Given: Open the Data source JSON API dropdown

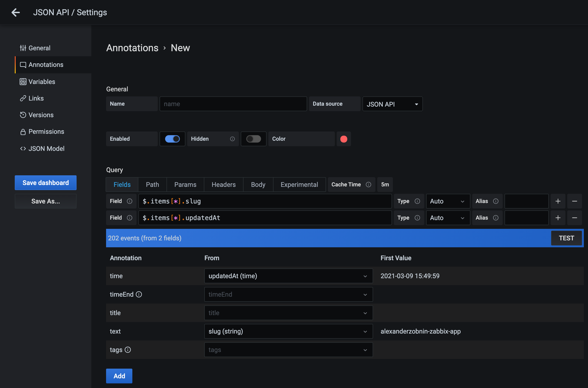Looking at the screenshot, I should pyautogui.click(x=392, y=104).
